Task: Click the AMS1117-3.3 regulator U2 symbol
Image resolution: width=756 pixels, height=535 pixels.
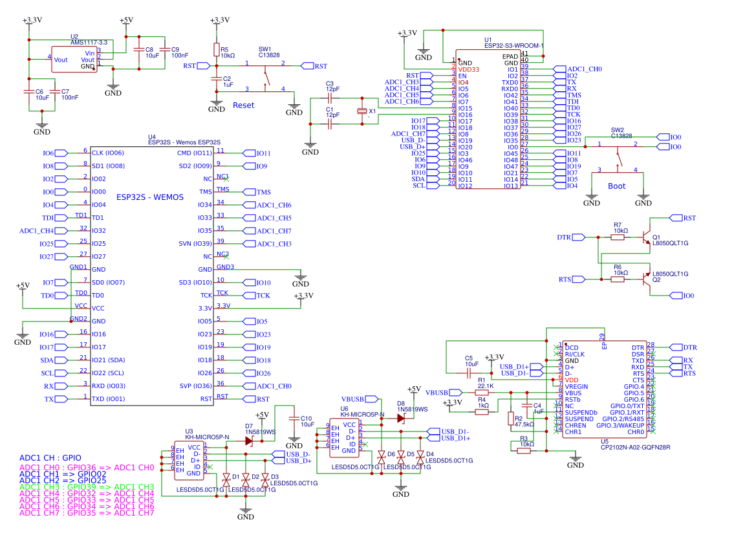Action: 74,60
